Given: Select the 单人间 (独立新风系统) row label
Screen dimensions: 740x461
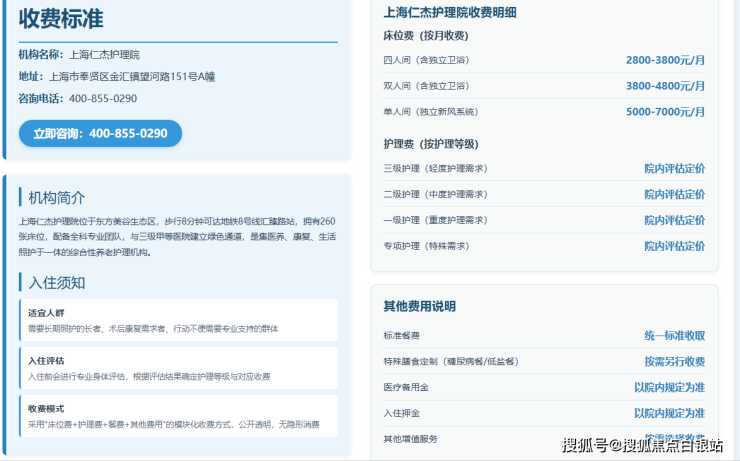Looking at the screenshot, I should (431, 112).
